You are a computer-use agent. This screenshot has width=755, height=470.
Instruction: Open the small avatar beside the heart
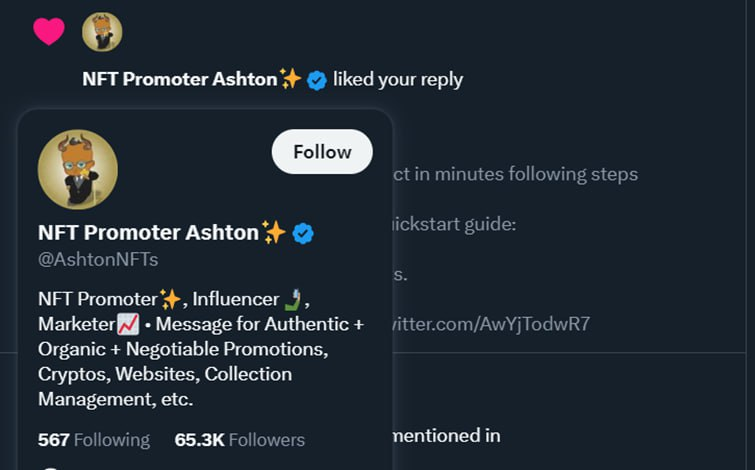[x=102, y=32]
